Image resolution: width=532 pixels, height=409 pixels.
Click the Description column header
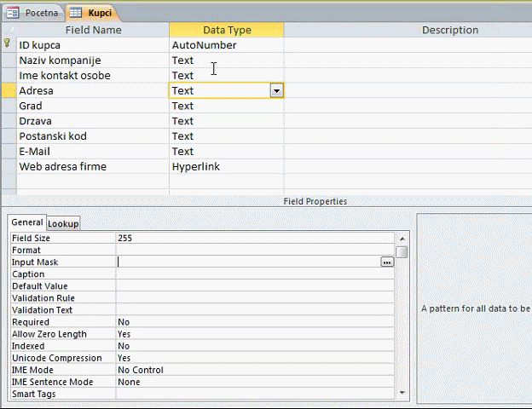point(449,30)
